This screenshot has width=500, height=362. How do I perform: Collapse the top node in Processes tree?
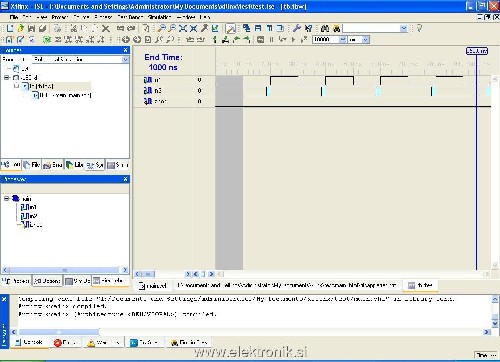pyautogui.click(x=7, y=198)
